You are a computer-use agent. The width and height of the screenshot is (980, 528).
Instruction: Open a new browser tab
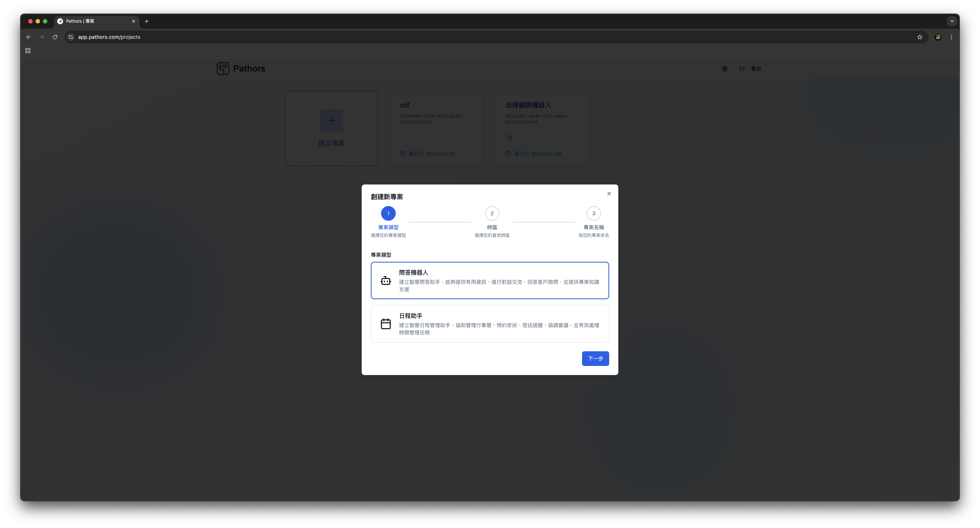tap(147, 22)
